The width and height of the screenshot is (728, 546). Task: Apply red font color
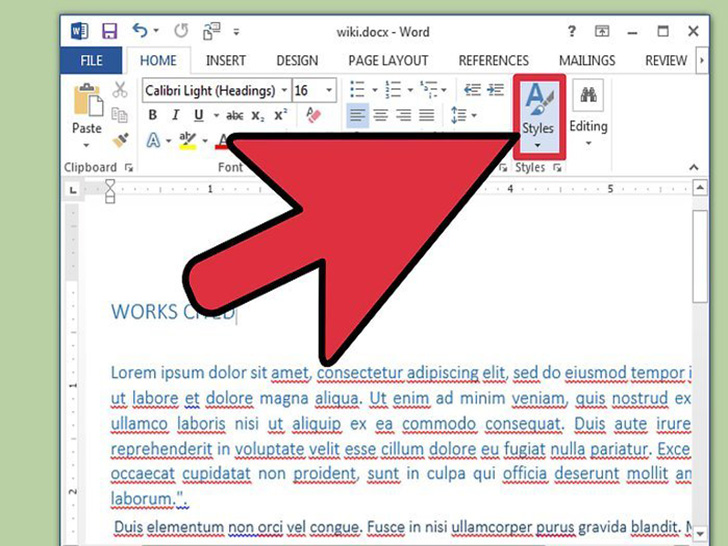[x=223, y=140]
